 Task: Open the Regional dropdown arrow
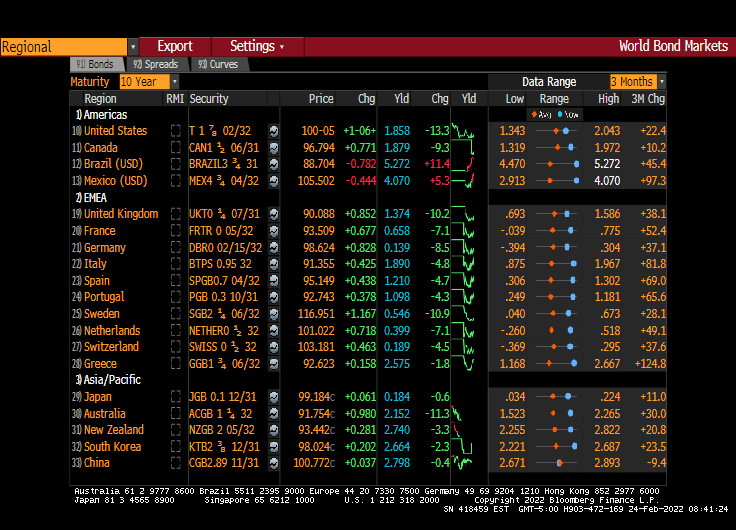pyautogui.click(x=133, y=47)
